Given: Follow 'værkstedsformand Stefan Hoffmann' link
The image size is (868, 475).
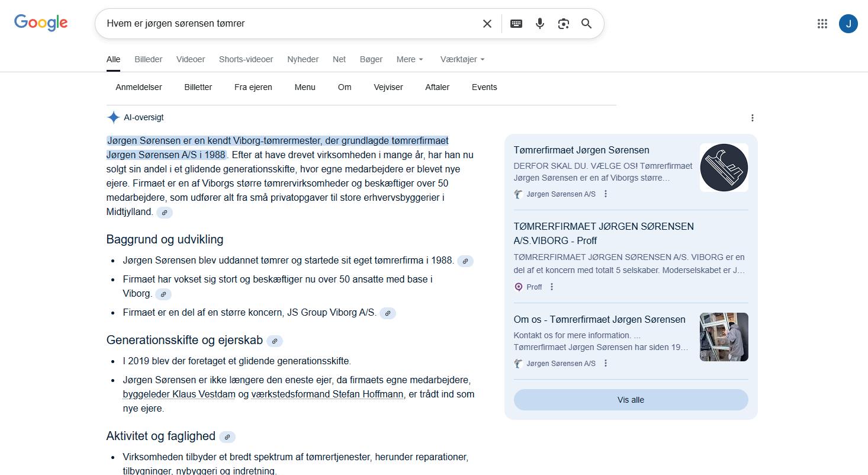Looking at the screenshot, I should [x=327, y=394].
